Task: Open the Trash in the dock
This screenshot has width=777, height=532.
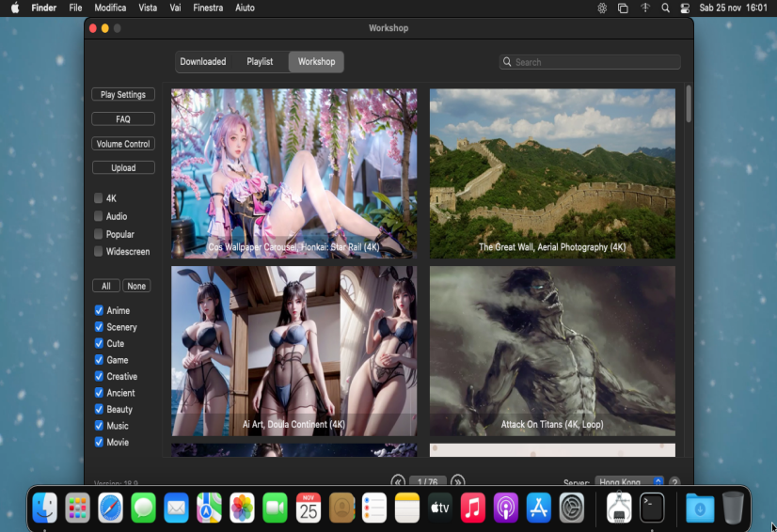Action: point(733,508)
